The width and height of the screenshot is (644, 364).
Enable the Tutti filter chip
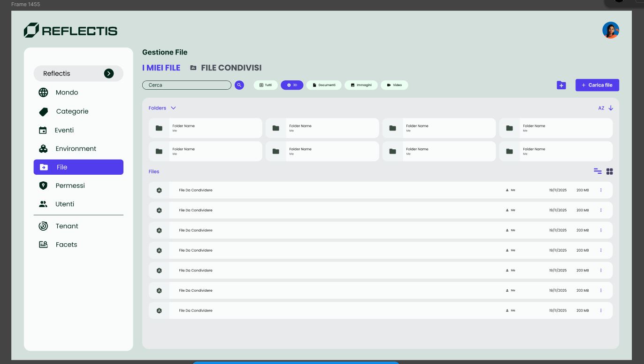(266, 85)
